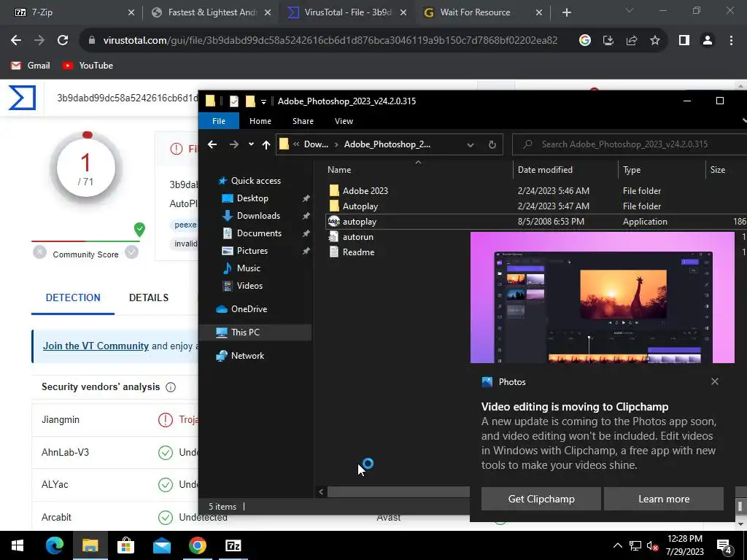Screen dimensions: 747x560
Task: Open Pictures in navigation pane
Action: (x=252, y=251)
